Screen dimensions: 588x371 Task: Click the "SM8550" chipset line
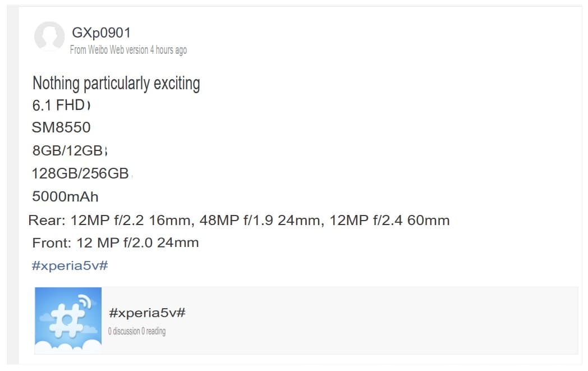[61, 127]
